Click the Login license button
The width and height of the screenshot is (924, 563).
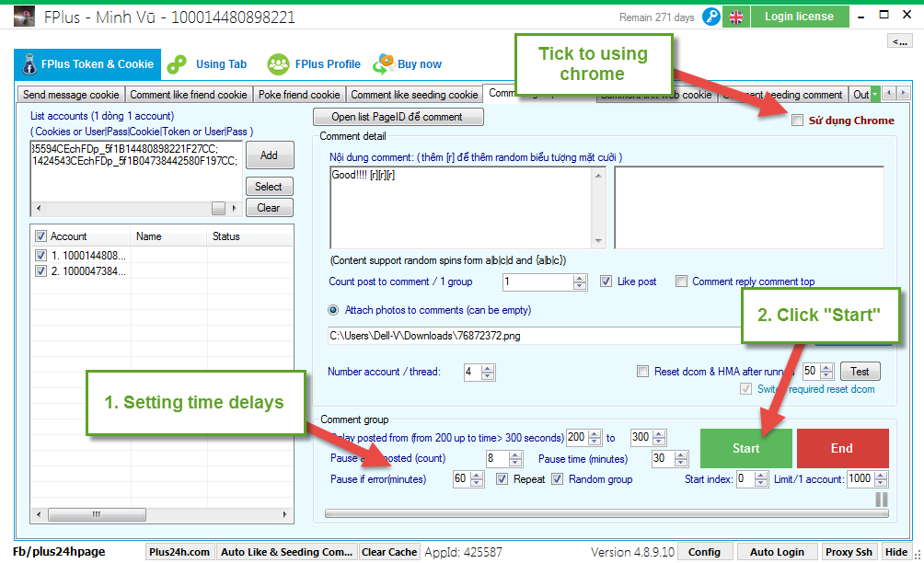(800, 17)
